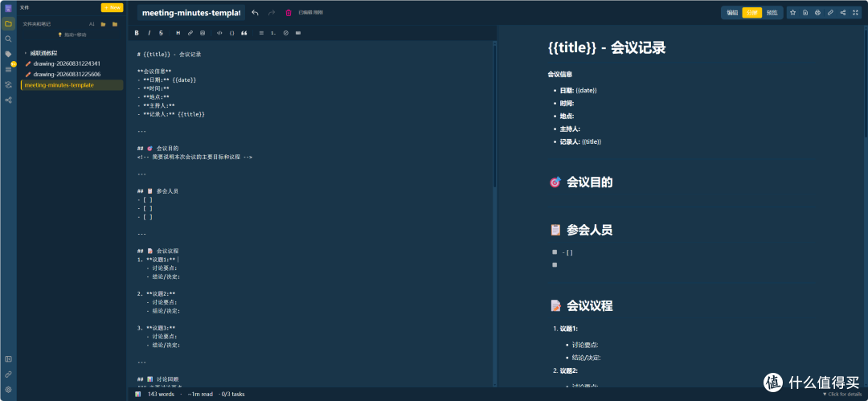Image resolution: width=868 pixels, height=401 pixels.
Task: Mark the note as favorite with the star
Action: coord(792,12)
